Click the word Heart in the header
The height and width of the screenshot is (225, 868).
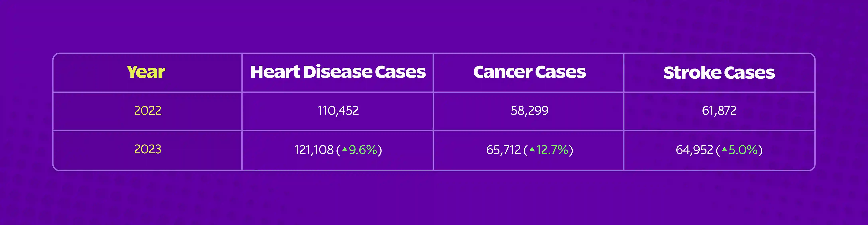[x=275, y=72]
